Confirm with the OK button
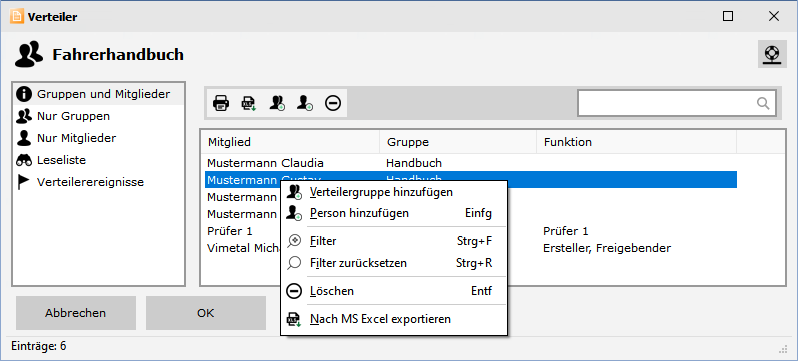 (x=206, y=313)
